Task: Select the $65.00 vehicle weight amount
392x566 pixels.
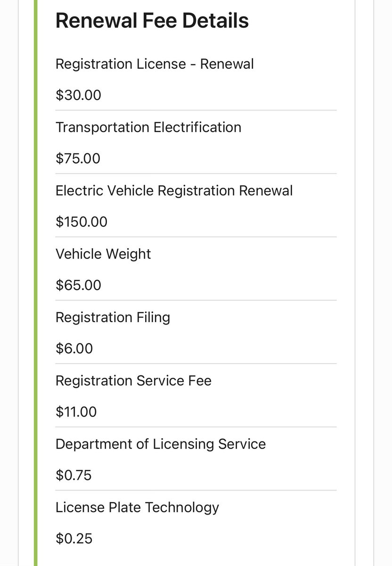Action: [78, 285]
